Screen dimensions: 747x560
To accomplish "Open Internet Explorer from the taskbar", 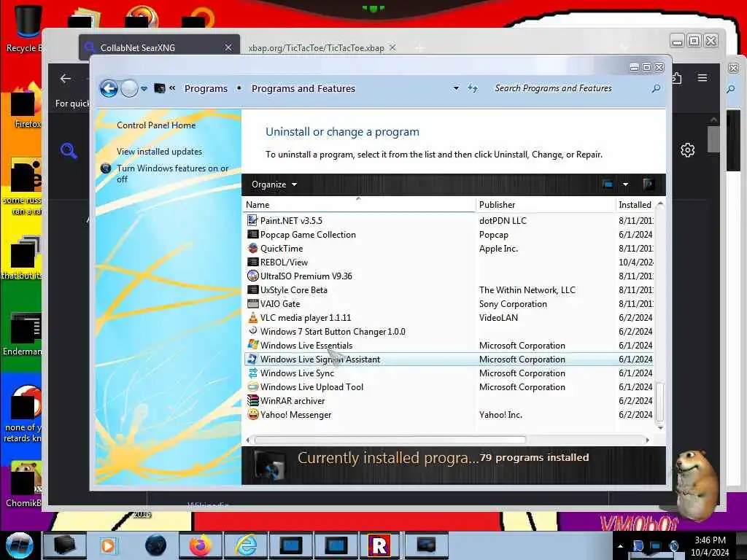I will pyautogui.click(x=247, y=545).
